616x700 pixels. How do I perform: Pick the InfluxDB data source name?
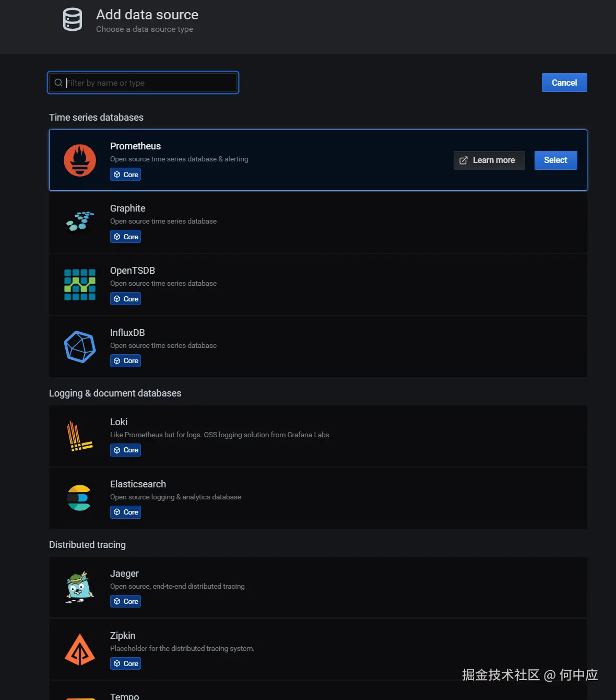click(x=127, y=333)
